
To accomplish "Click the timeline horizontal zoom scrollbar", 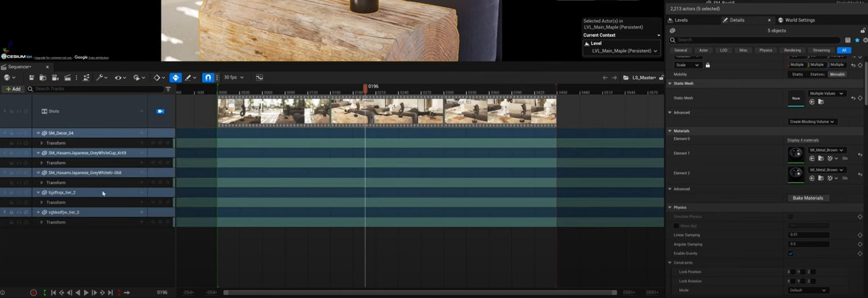I will (x=420, y=293).
